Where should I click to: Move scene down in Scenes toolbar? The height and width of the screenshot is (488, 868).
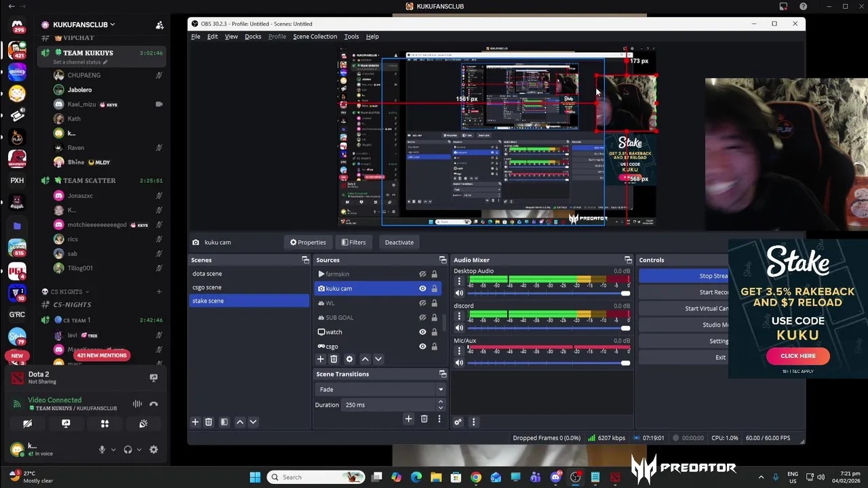pos(253,422)
